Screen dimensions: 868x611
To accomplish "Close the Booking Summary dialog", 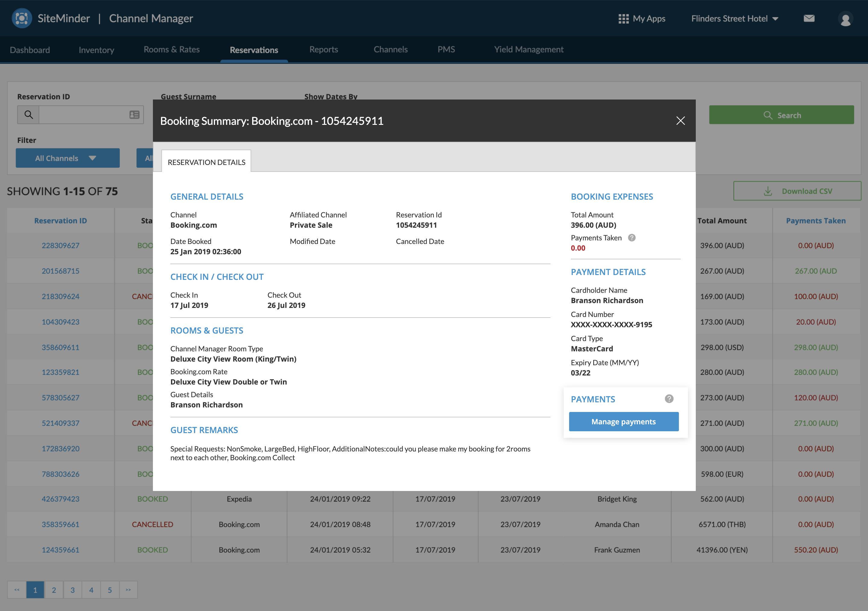I will (x=680, y=121).
